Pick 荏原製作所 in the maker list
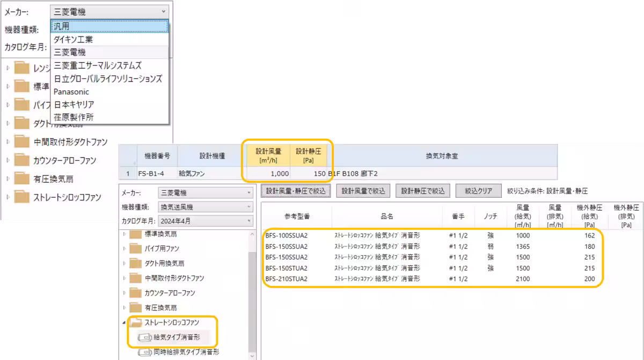Screen dimensions: 644x360 coord(74,117)
